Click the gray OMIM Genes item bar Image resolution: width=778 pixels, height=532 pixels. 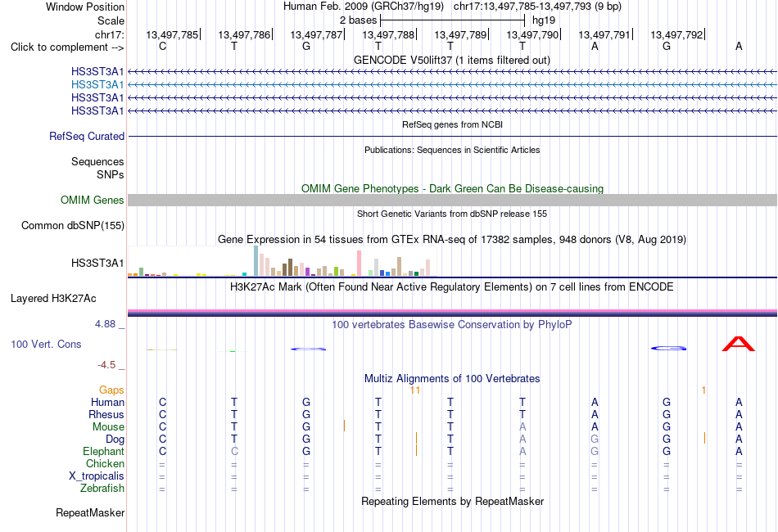point(452,200)
